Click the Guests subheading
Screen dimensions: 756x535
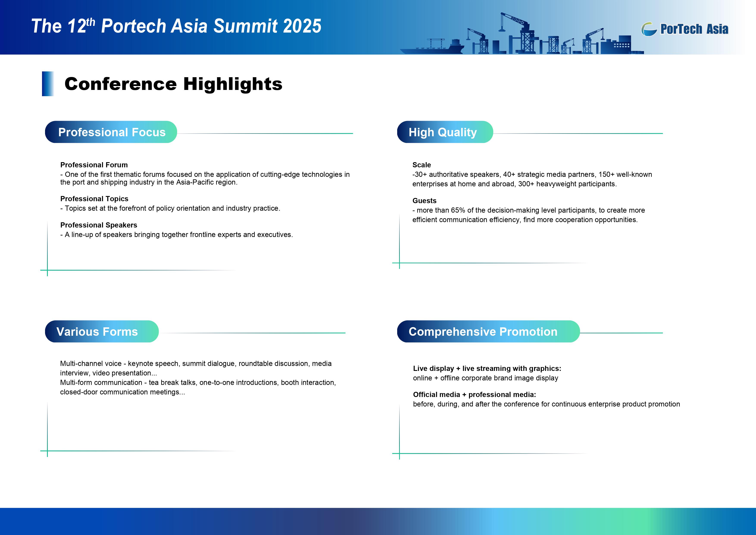coord(424,201)
